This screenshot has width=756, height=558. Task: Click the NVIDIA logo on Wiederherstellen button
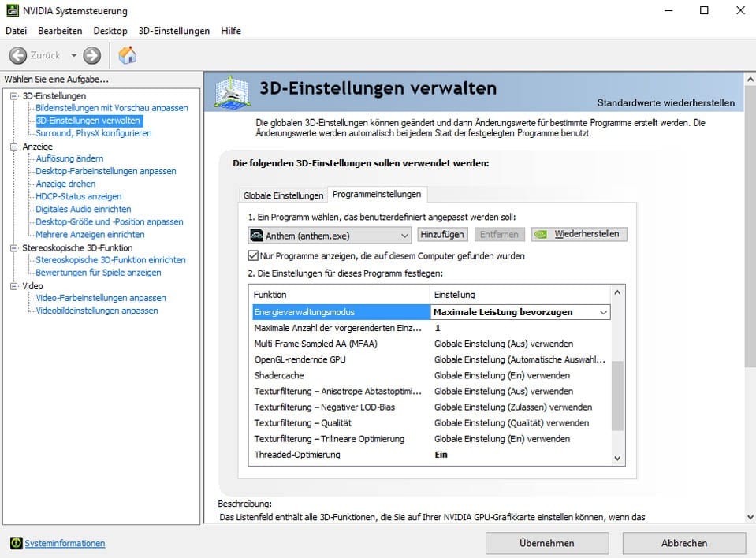point(542,234)
